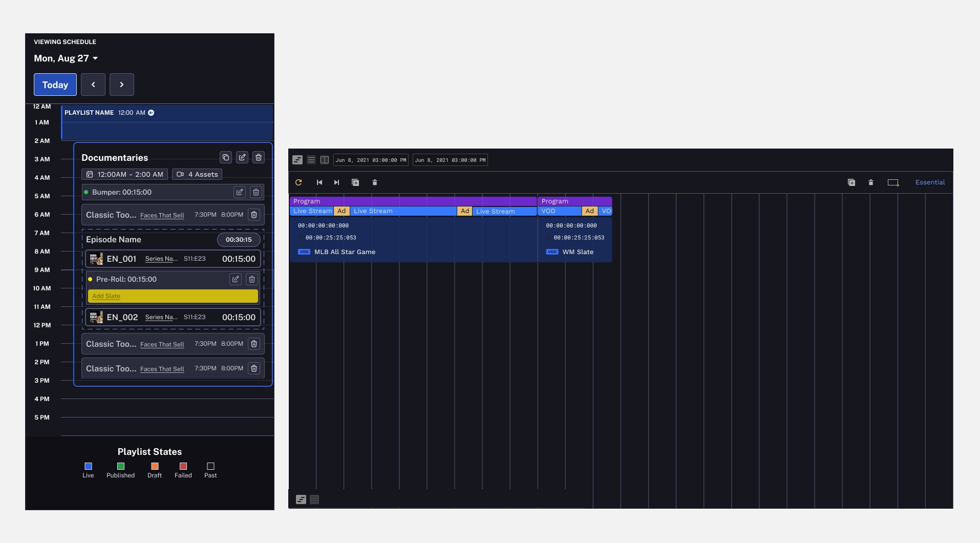Screen dimensions: 980x543
Task: Go to next day
Action: (x=122, y=85)
